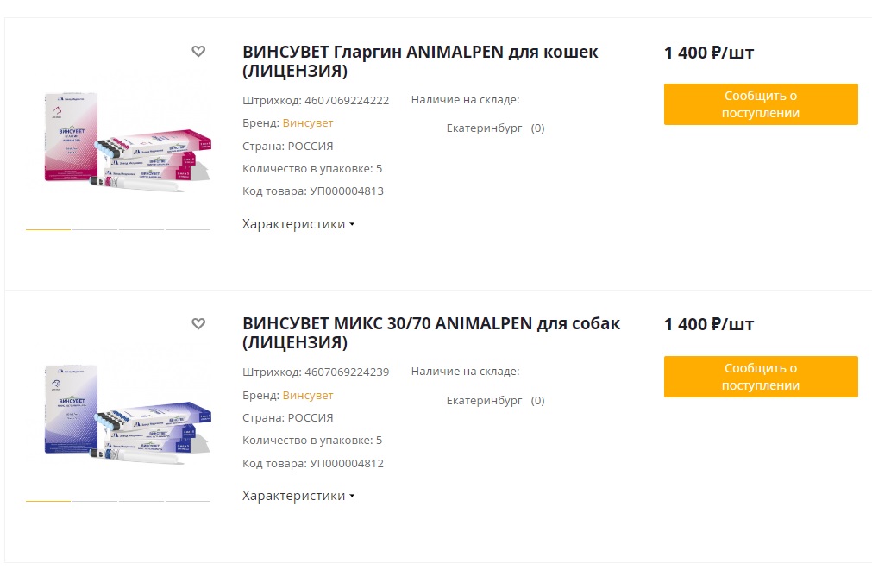This screenshot has width=872, height=588.
Task: Open Винсувет brand link in Гларгин listing
Action: click(308, 123)
